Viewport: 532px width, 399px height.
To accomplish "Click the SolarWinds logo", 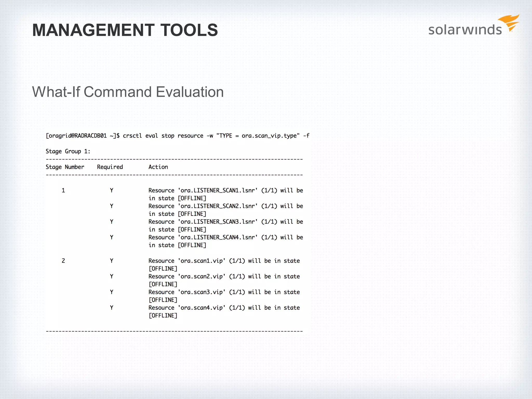I will pos(474,25).
